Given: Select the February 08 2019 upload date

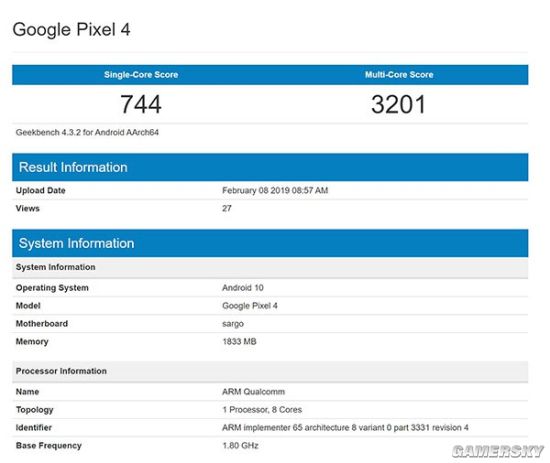Looking at the screenshot, I should point(275,190).
